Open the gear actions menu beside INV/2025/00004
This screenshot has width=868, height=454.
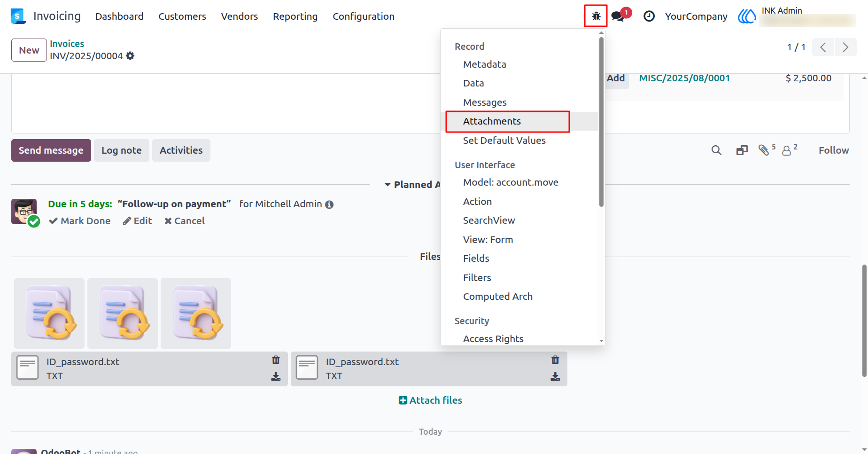[130, 56]
